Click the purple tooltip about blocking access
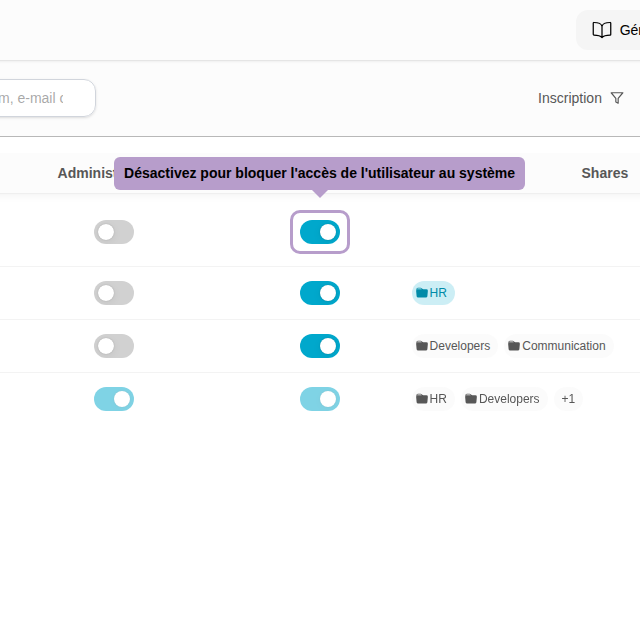 tap(319, 173)
